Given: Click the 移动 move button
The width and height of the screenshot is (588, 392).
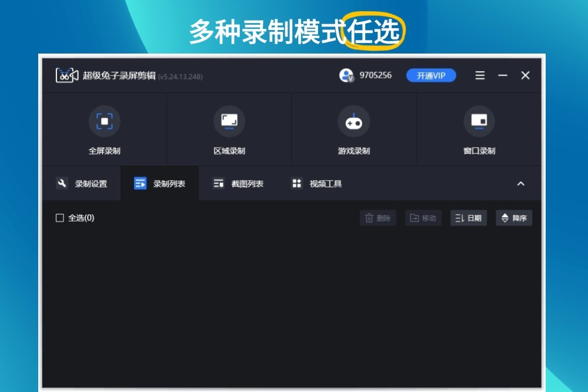Looking at the screenshot, I should tap(423, 218).
